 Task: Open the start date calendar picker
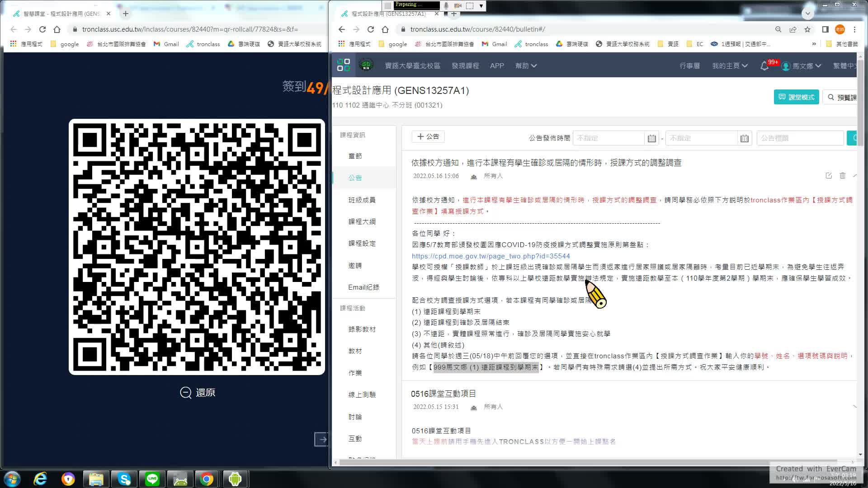coord(651,138)
